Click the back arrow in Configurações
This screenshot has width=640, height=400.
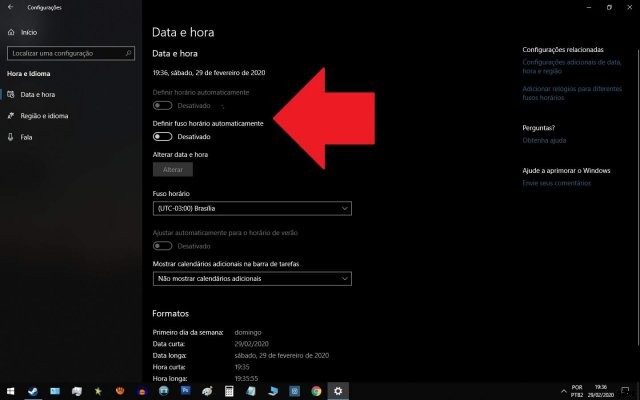point(10,7)
